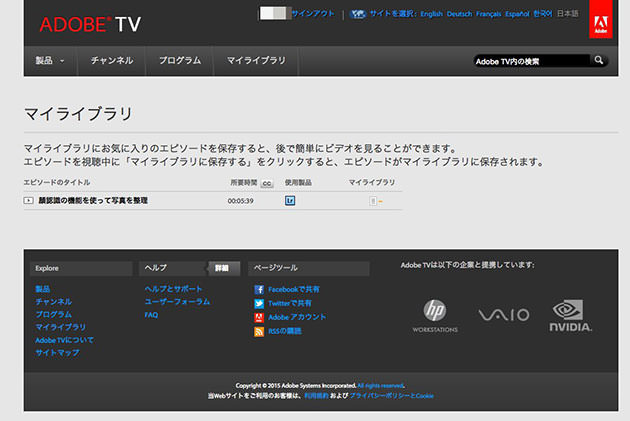Open the privacy policy and Cookie link
Image resolution: width=630 pixels, height=421 pixels.
pyautogui.click(x=391, y=396)
